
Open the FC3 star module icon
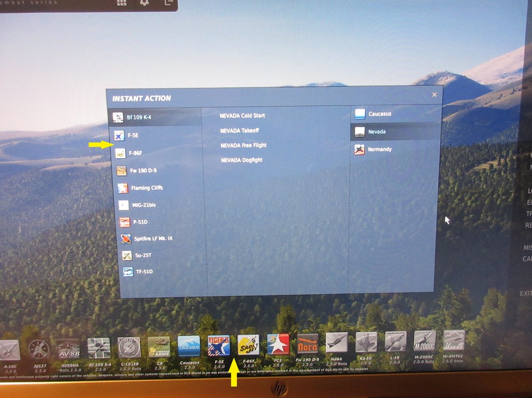(x=278, y=344)
